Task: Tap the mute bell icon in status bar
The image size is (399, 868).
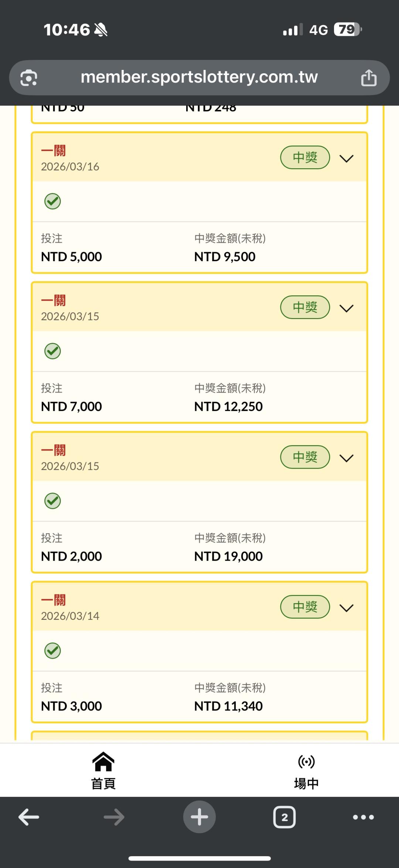Action: point(100,30)
